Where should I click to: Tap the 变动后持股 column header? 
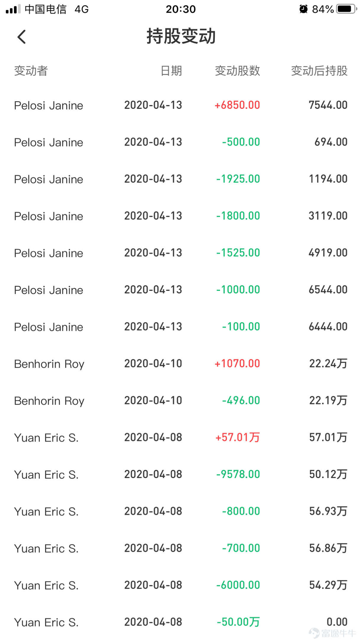point(319,71)
